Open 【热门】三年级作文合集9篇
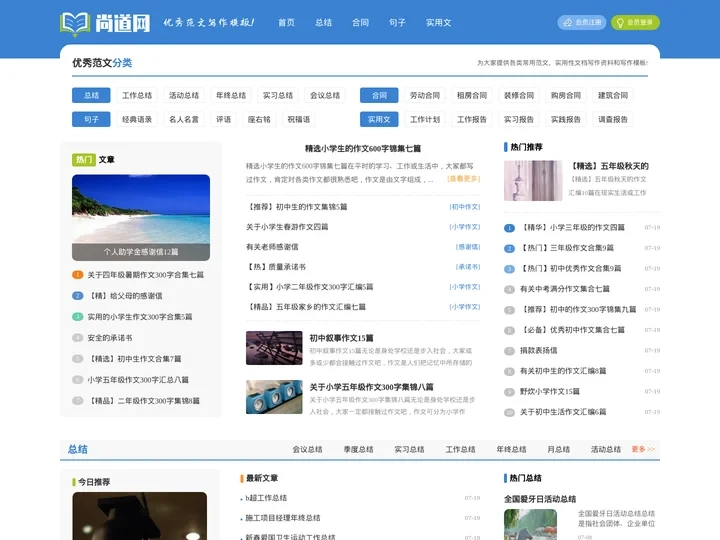Screen dimensions: 720x540 click(x=567, y=248)
